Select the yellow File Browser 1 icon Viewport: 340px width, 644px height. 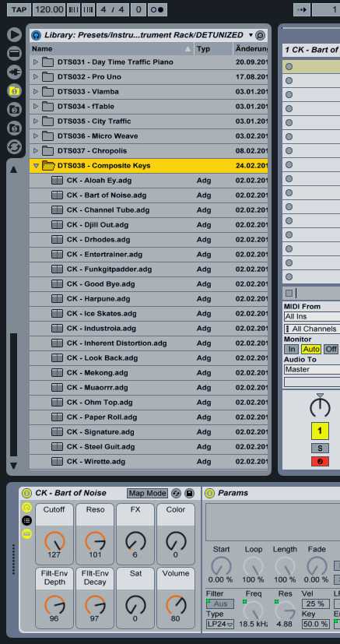click(x=14, y=91)
